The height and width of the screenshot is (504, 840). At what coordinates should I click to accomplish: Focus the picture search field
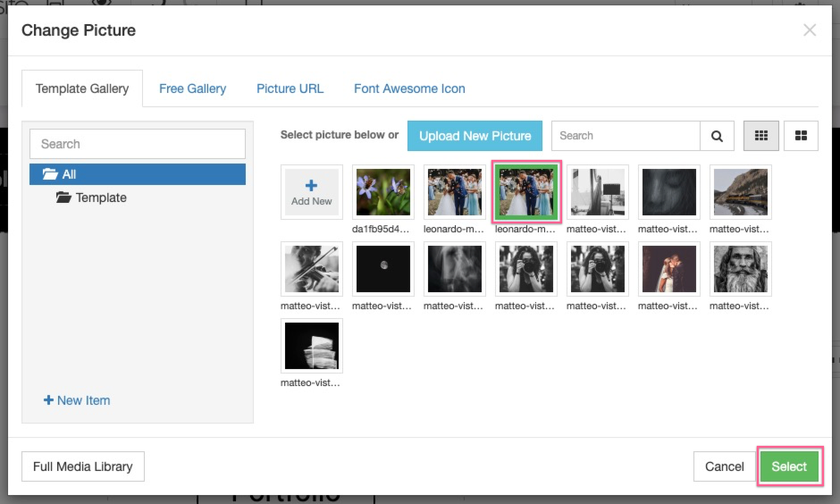pyautogui.click(x=626, y=136)
